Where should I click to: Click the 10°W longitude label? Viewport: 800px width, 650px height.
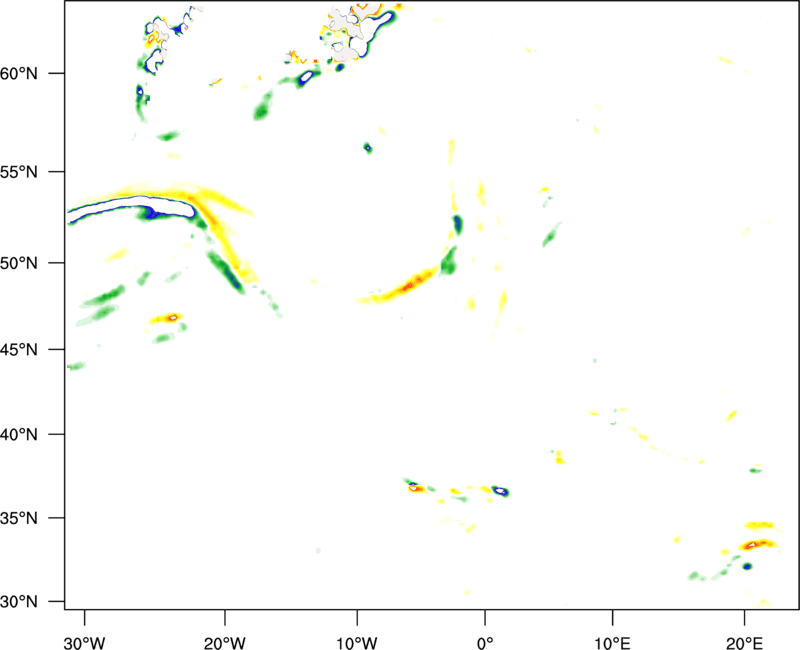357,643
